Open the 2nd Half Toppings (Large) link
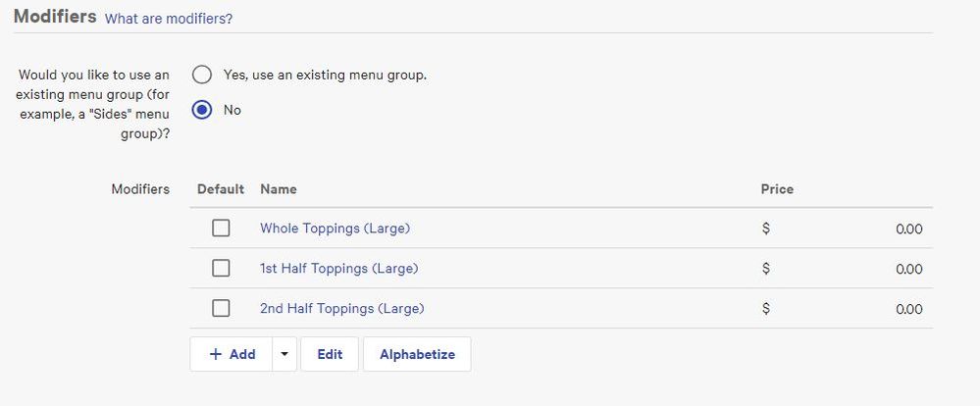Image resolution: width=980 pixels, height=406 pixels. point(341,309)
